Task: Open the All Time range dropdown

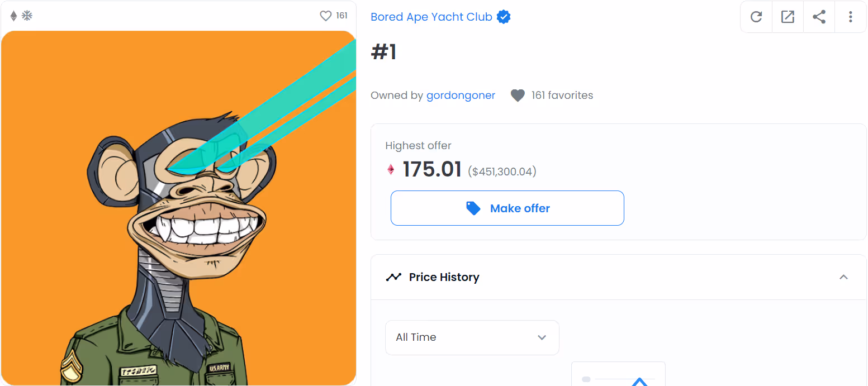Action: click(472, 337)
